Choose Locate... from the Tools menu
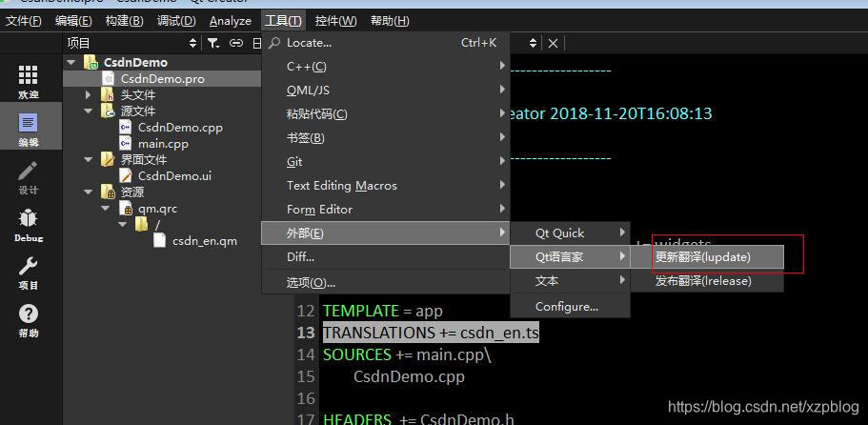This screenshot has width=868, height=425. coord(385,43)
